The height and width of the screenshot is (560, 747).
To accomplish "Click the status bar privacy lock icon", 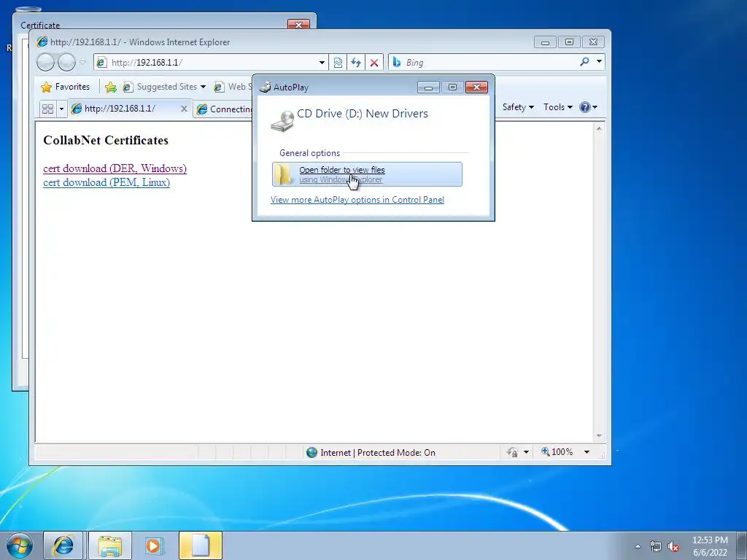I will 513,452.
